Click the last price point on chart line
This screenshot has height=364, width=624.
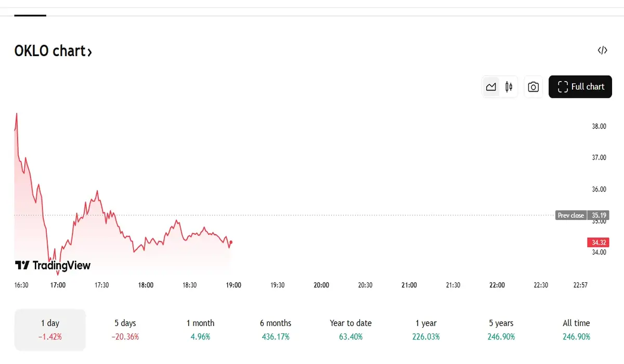[x=230, y=242]
